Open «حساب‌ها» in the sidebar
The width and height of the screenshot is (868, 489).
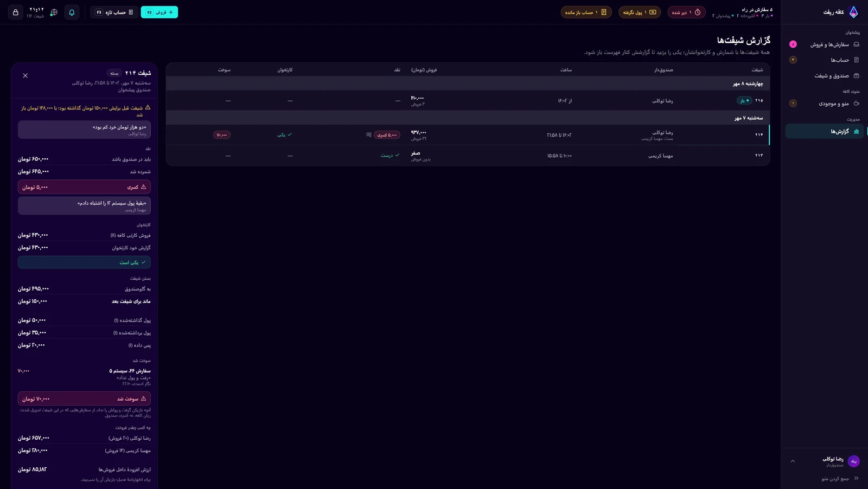coord(825,60)
